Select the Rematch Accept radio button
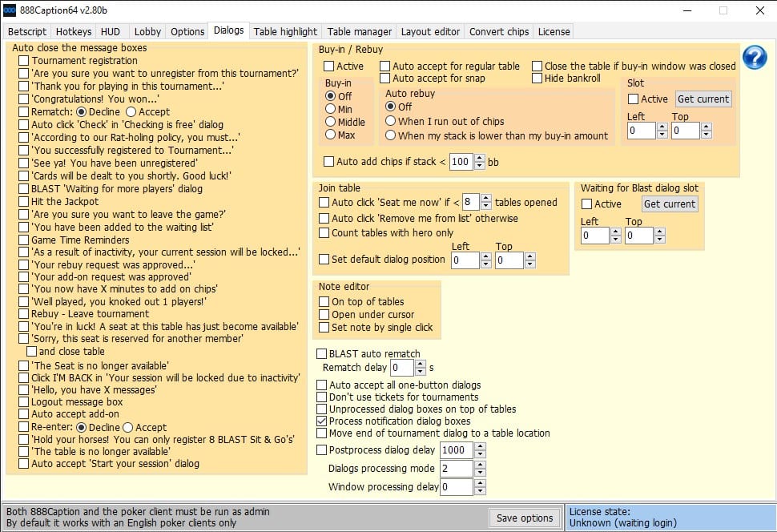The width and height of the screenshot is (777, 532). pos(131,112)
